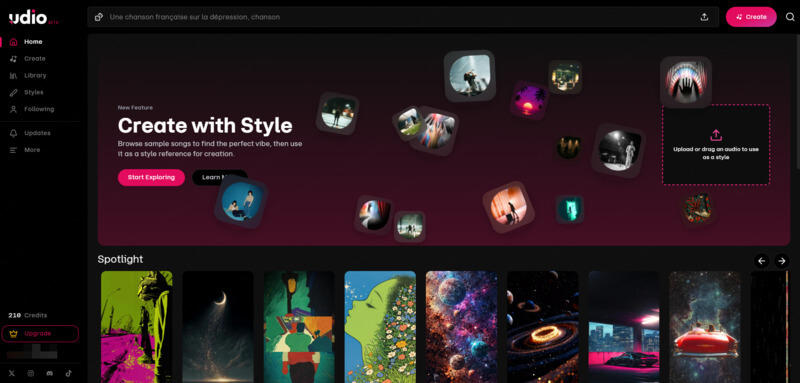Click the pink Create button

click(751, 17)
